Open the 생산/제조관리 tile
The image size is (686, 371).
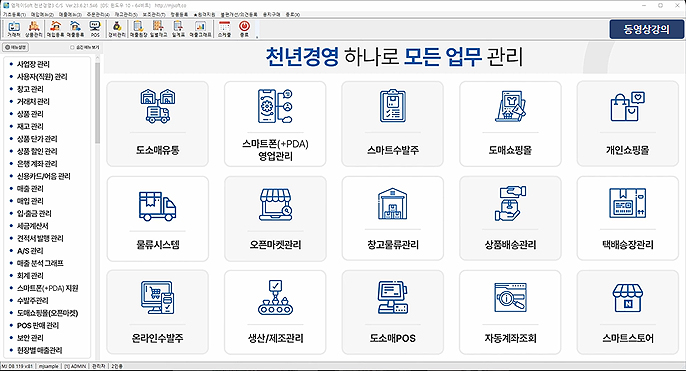(x=275, y=312)
